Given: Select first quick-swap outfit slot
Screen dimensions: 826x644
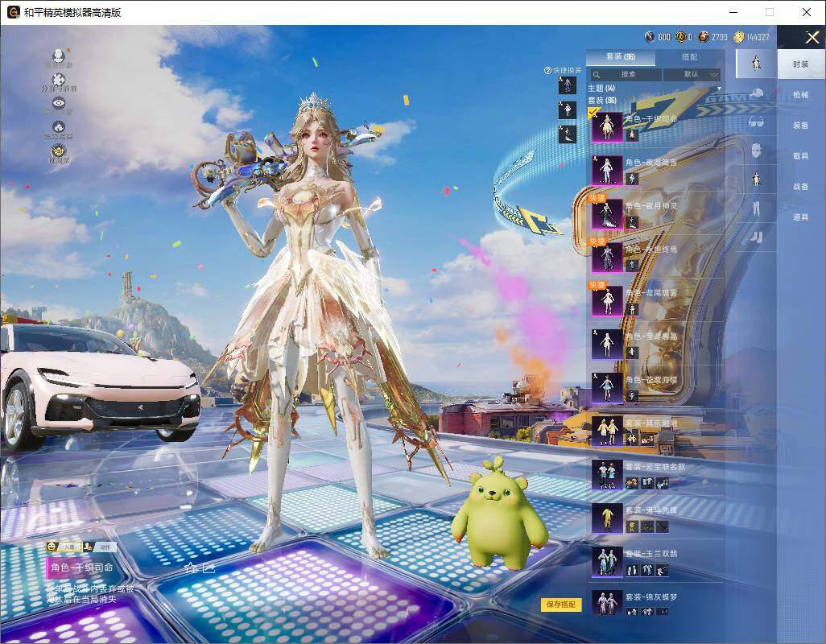Looking at the screenshot, I should tap(568, 85).
